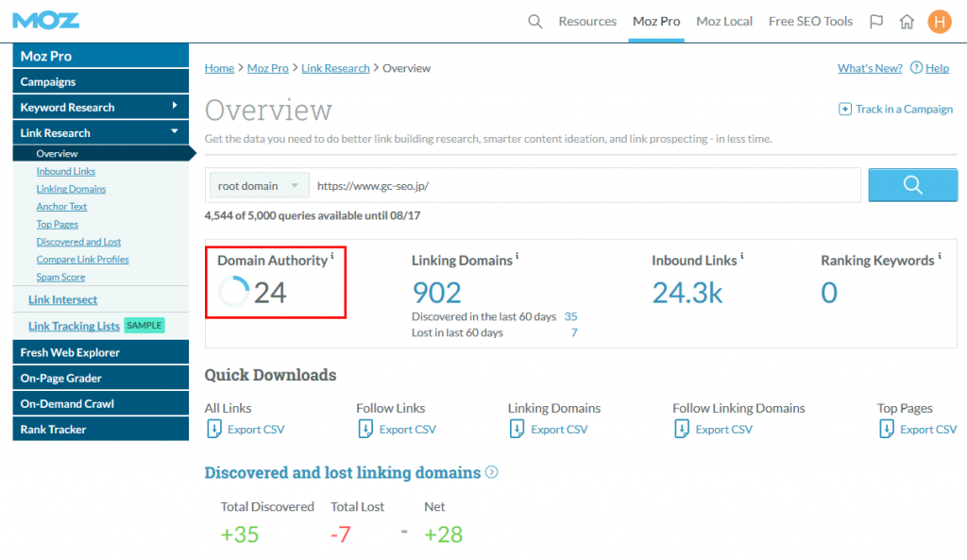Click the URL input field
This screenshot has width=967, height=560.
pos(585,186)
